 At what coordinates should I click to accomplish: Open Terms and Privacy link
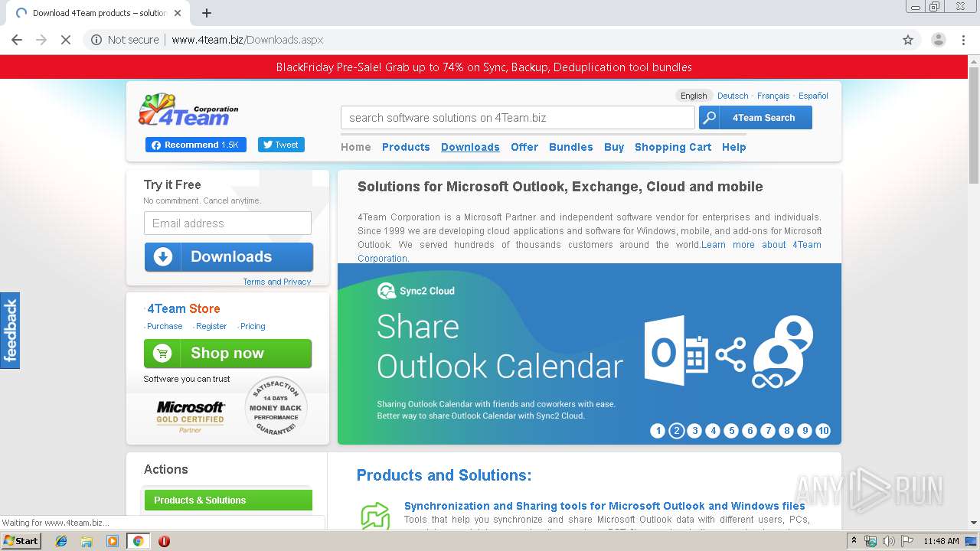point(277,282)
